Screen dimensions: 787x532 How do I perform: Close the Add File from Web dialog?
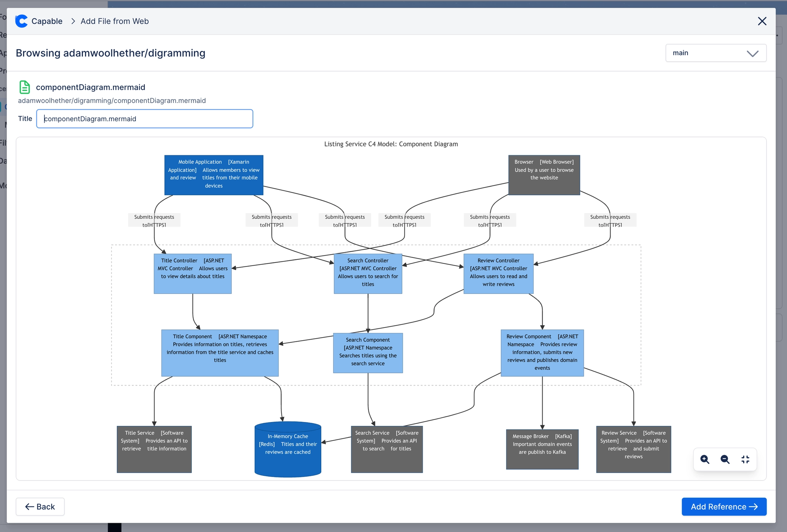[x=762, y=21]
